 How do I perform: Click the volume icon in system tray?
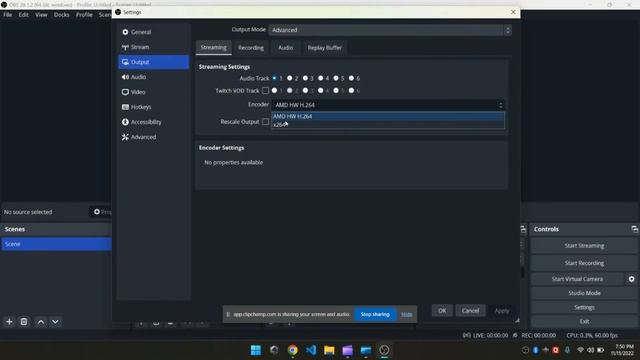point(590,350)
